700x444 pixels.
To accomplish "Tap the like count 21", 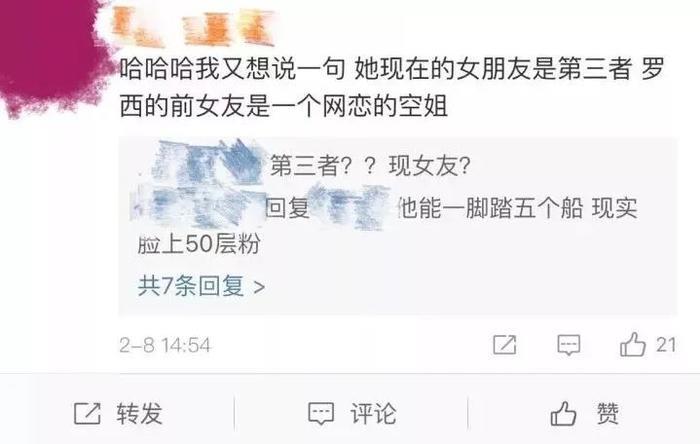I will [666, 345].
